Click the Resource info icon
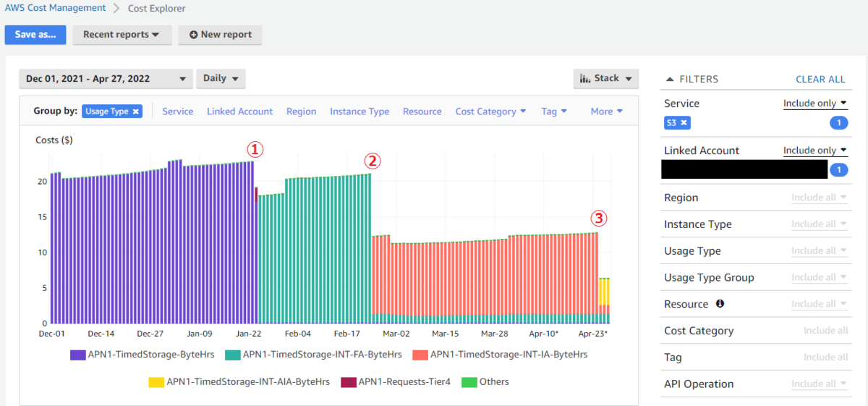The image size is (868, 406). point(720,304)
